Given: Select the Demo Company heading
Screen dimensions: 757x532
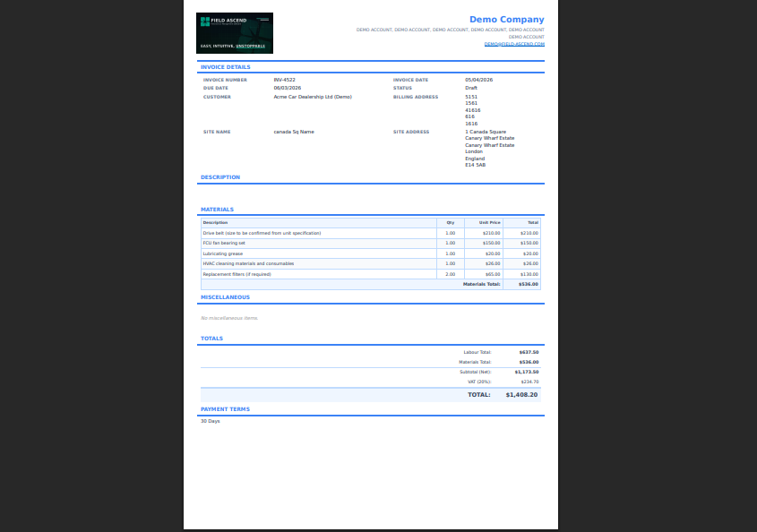Looking at the screenshot, I should (x=507, y=20).
